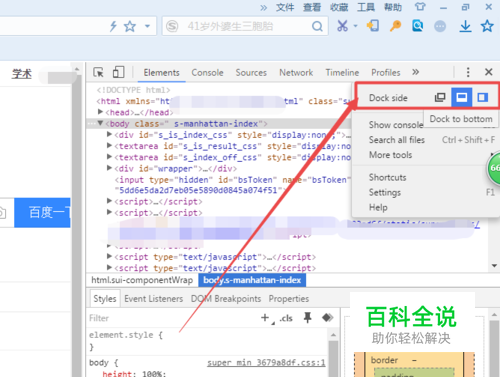
Task: Open Help from the DevTools menu
Action: 378,207
